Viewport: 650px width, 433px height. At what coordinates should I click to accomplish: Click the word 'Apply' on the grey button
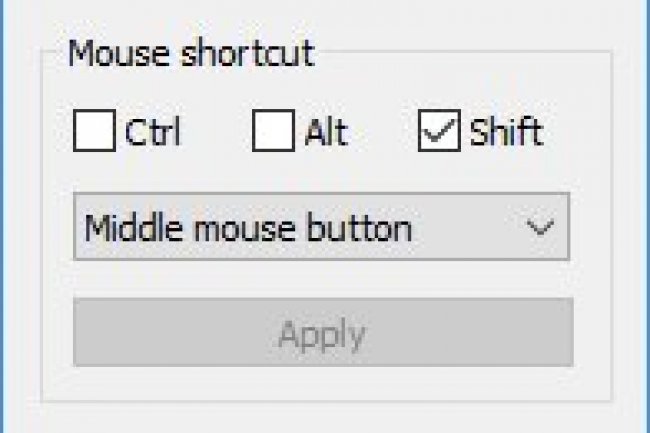[322, 333]
